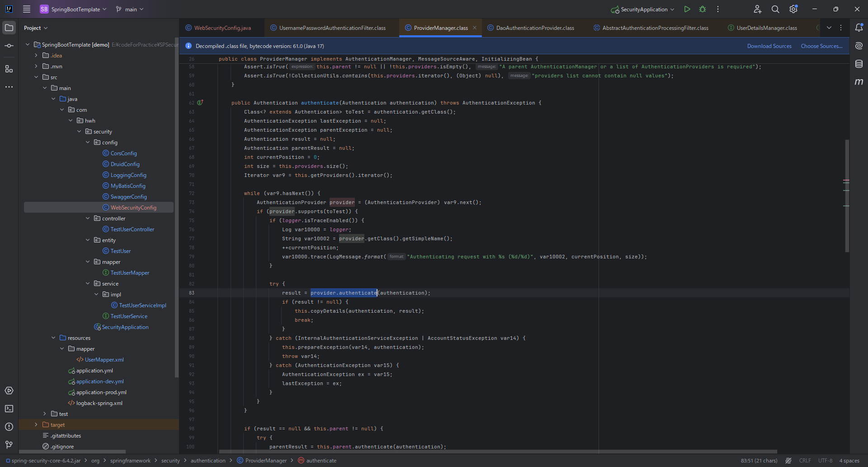Click the authenticate method breadcrumb
Image resolution: width=868 pixels, height=467 pixels.
[317, 461]
